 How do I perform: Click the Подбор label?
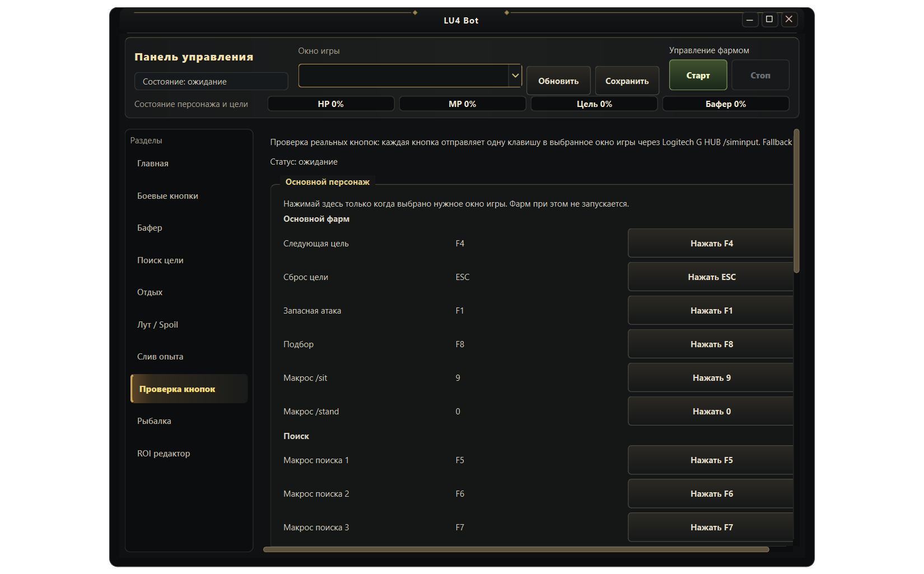298,344
